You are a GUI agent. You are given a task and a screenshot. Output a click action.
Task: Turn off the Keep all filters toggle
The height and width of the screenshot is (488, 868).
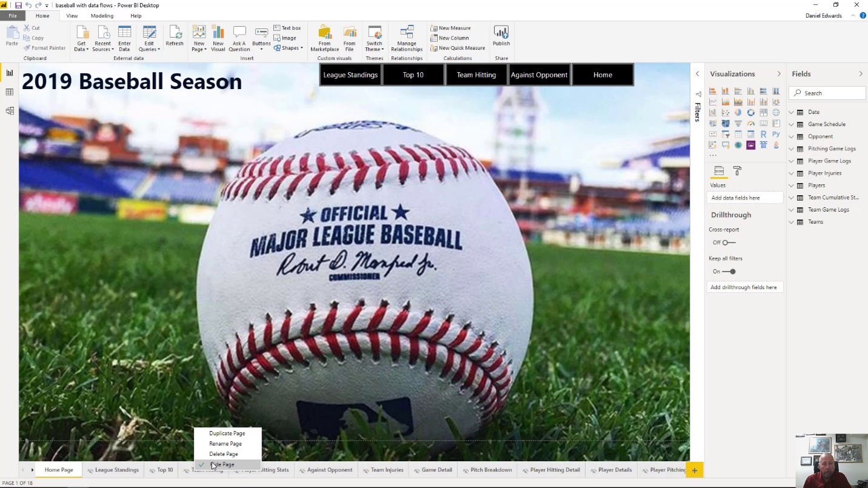tap(729, 272)
